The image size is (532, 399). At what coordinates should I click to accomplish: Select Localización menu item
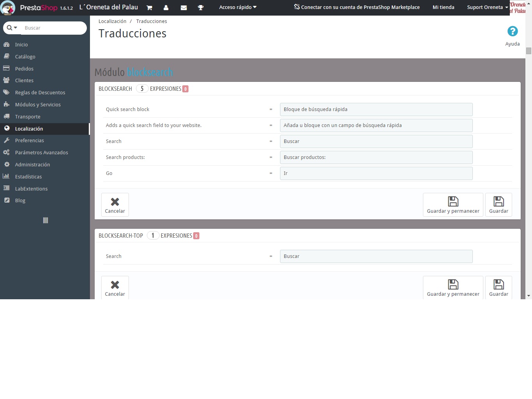tap(45, 129)
